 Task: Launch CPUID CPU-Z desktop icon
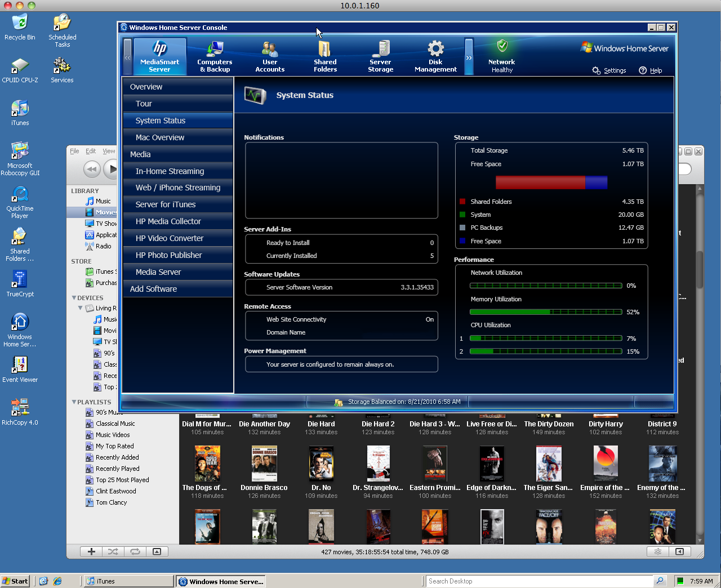coord(20,70)
